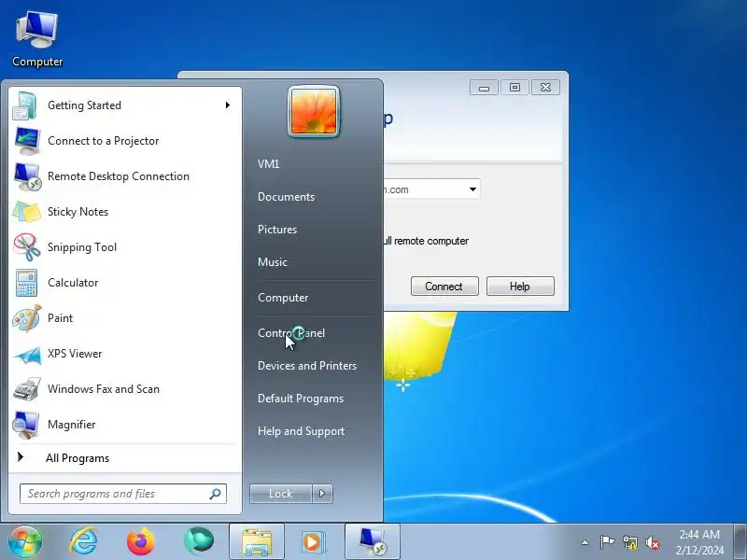Open the Getting Started icon
The width and height of the screenshot is (747, 560).
(x=25, y=105)
